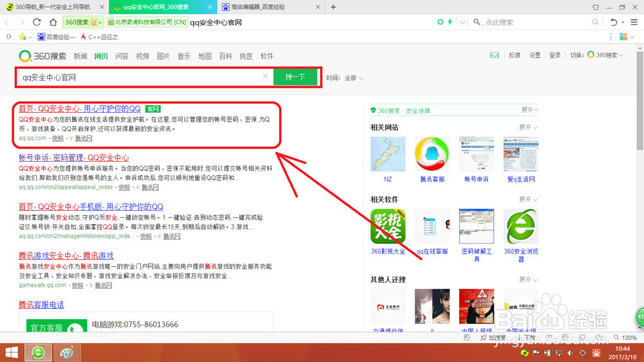Click the 360搜索 logo

click(43, 56)
